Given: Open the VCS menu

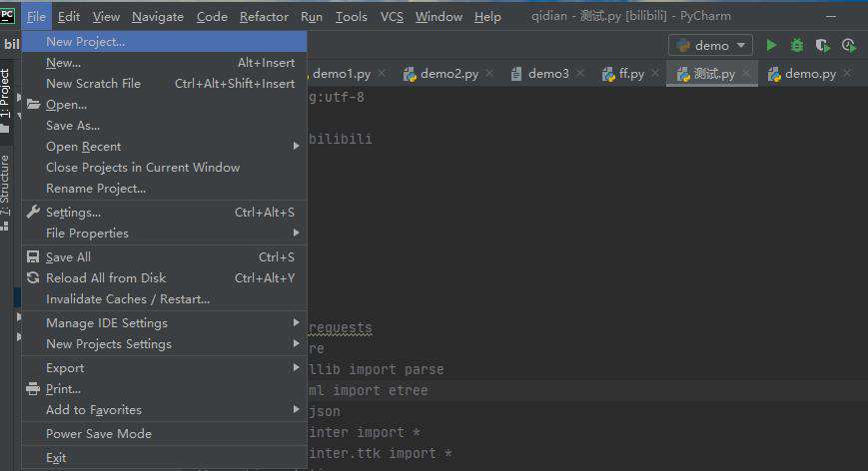Looking at the screenshot, I should point(392,17).
